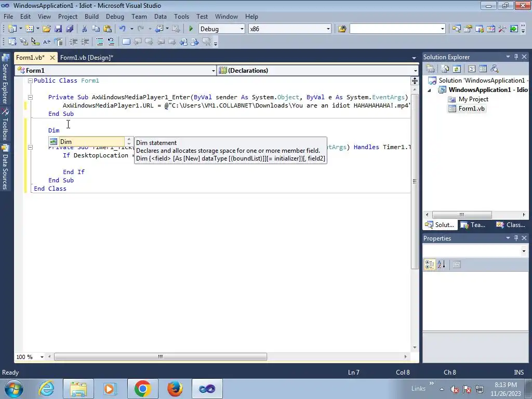This screenshot has height=399, width=532.
Task: Click the horizontal scrollbar thumb of code editor
Action: pyautogui.click(x=161, y=357)
